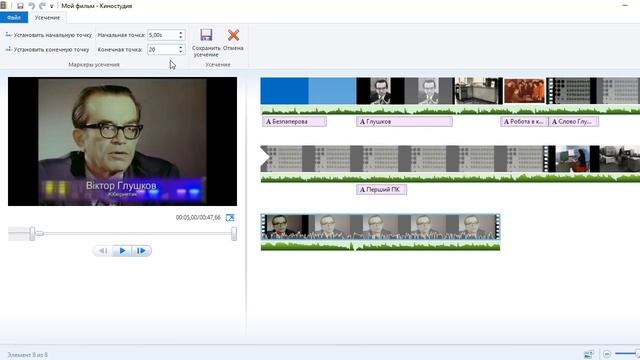
Task: Click the Элемент 8 из 8 status text
Action: 27,355
